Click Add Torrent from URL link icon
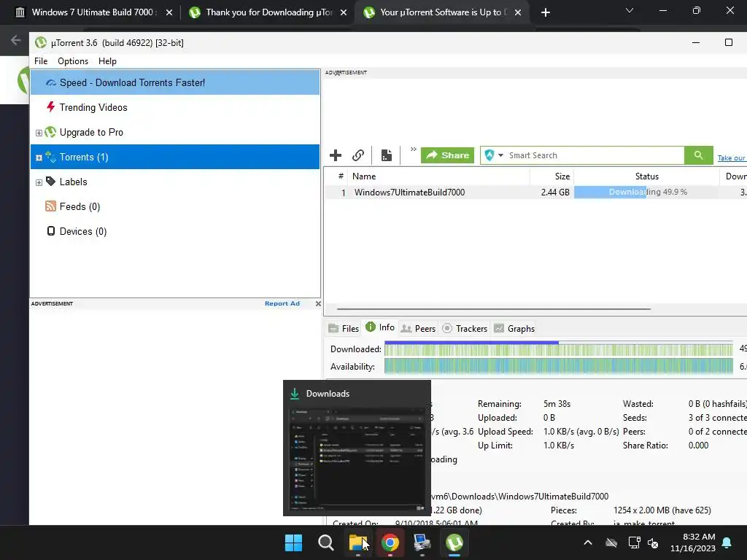Viewport: 747px width, 560px height. tap(358, 155)
